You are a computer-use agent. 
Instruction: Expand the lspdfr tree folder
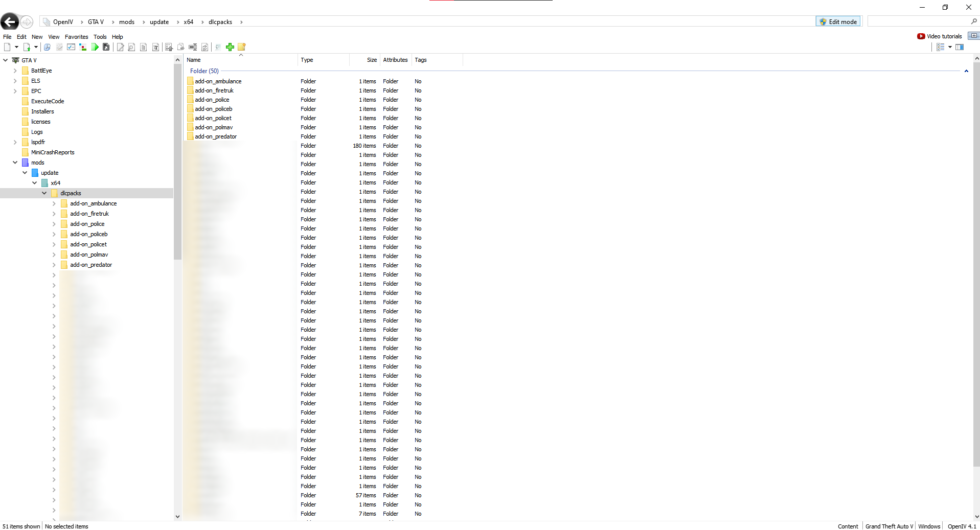tap(15, 142)
